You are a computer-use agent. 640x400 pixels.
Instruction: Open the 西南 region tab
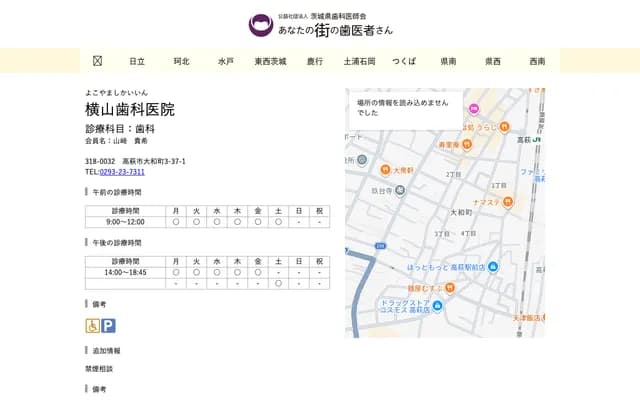click(x=537, y=61)
